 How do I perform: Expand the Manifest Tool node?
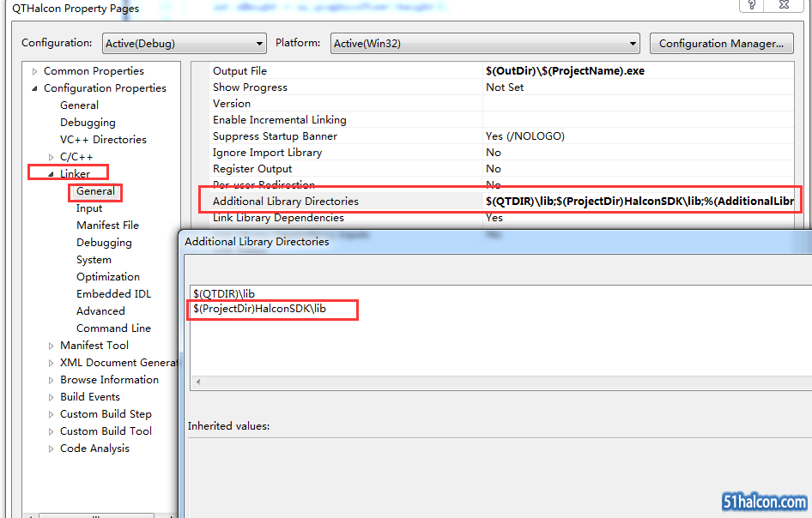[51, 346]
